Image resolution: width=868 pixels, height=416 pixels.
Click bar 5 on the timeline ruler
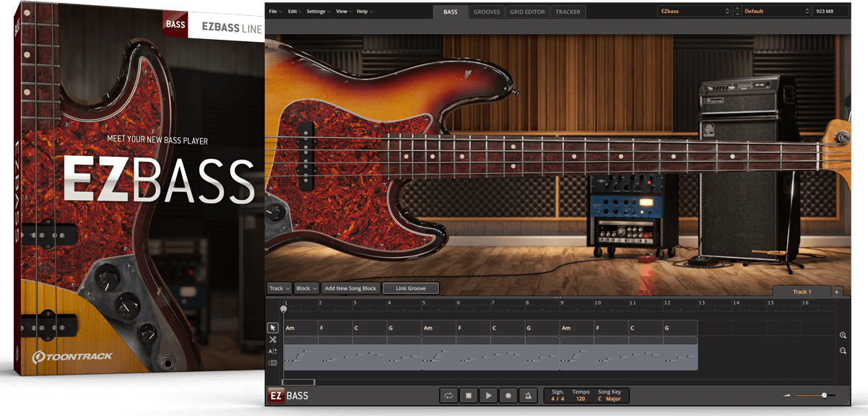click(x=425, y=303)
